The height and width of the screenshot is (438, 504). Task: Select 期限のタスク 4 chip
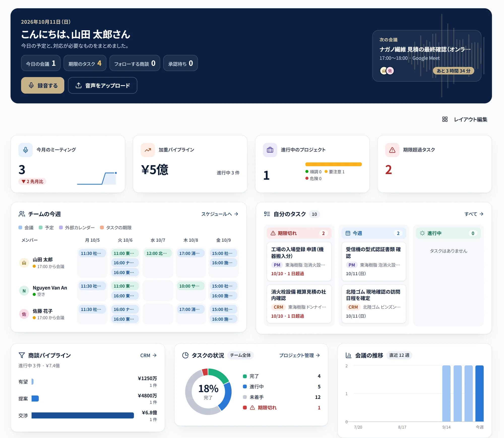pyautogui.click(x=85, y=63)
